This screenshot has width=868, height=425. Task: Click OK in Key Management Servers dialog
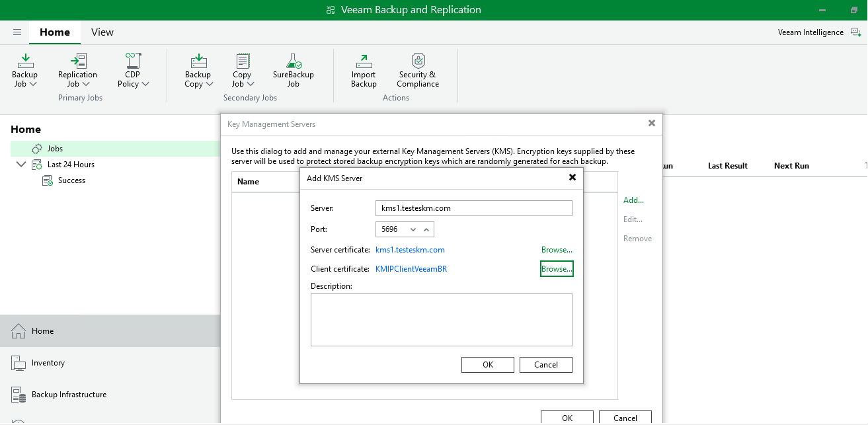coord(567,418)
